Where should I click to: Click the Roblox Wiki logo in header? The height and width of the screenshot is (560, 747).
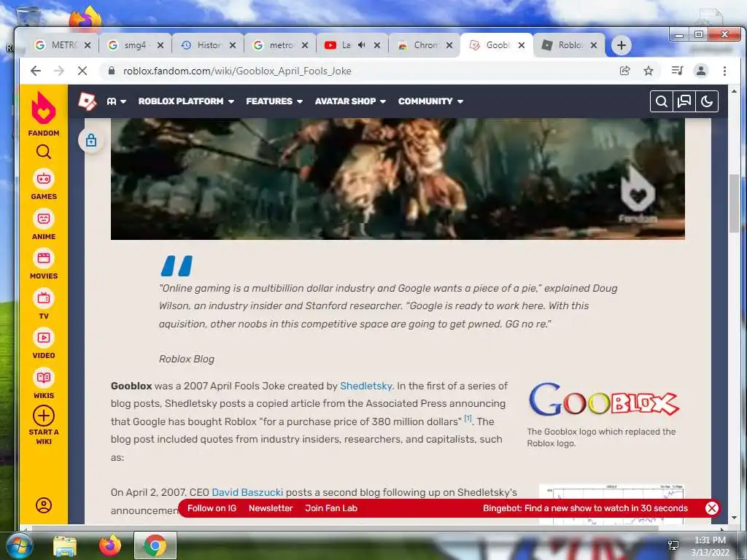pyautogui.click(x=88, y=101)
